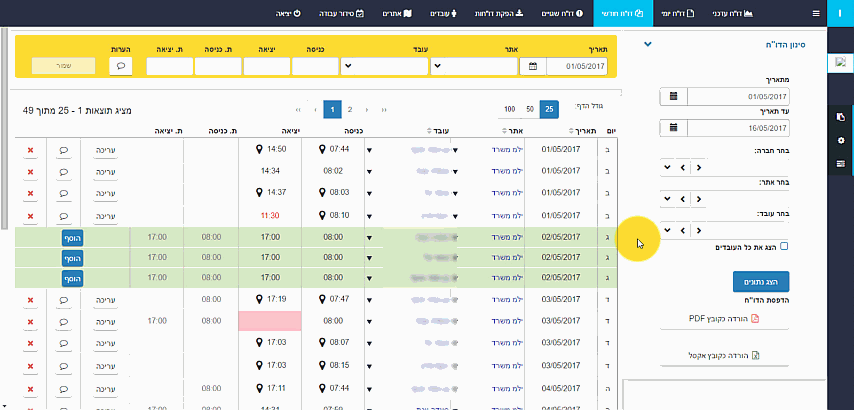This screenshot has width=854, height=410.
Task: Click location pin beside entry time 08:03
Action: pos(322,192)
